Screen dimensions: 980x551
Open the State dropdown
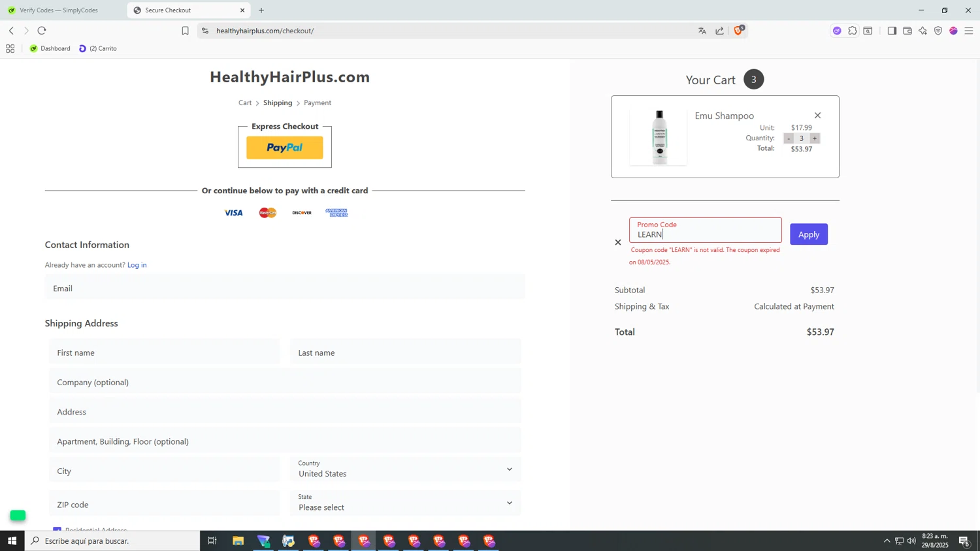pos(406,503)
